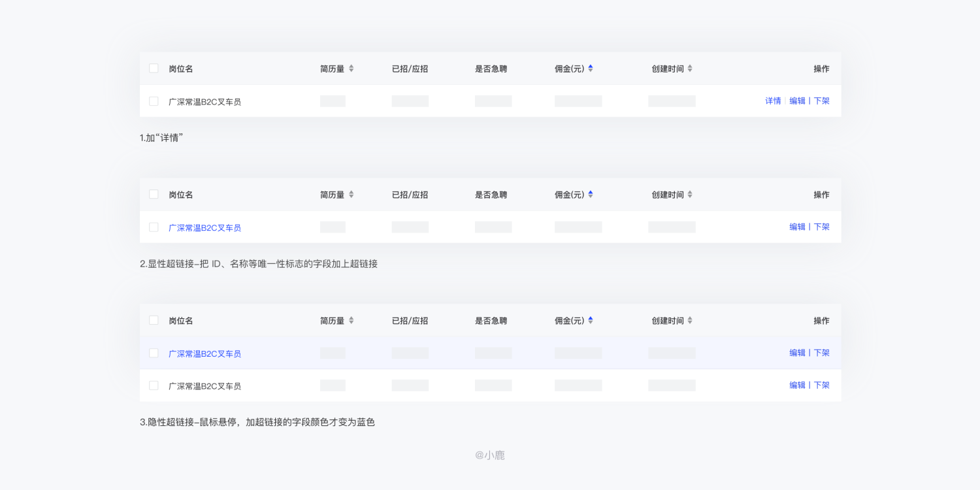Click 是否急聘 header in top table
Viewport: 980px width, 490px height.
(491, 69)
